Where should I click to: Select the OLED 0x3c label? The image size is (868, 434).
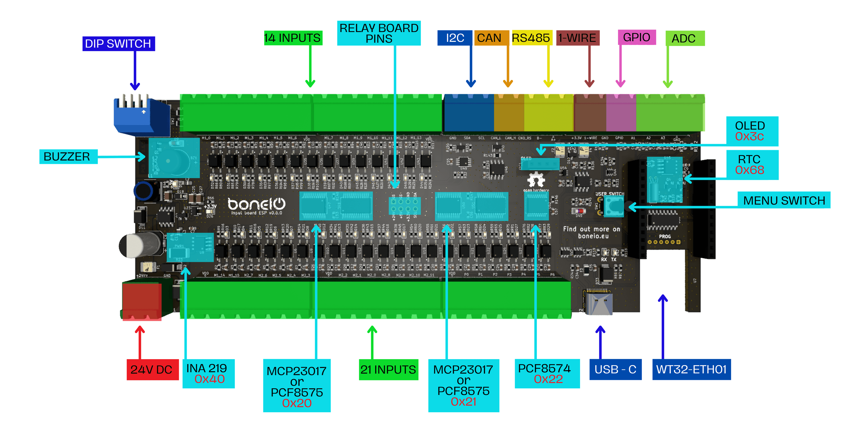(x=752, y=131)
